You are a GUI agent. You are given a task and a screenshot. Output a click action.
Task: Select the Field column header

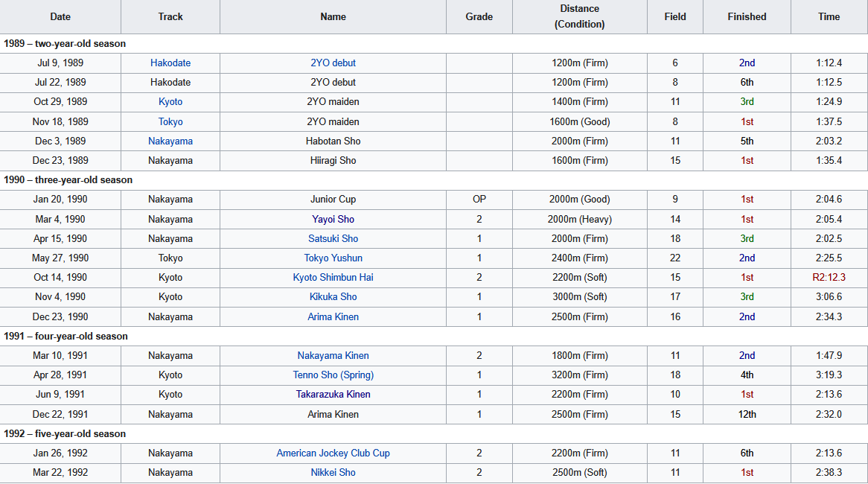tap(674, 16)
